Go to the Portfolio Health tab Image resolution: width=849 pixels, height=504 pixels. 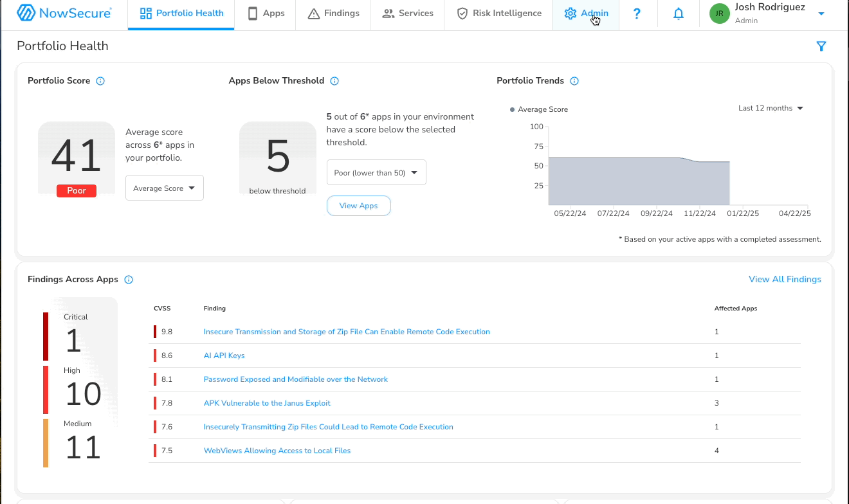pos(181,14)
